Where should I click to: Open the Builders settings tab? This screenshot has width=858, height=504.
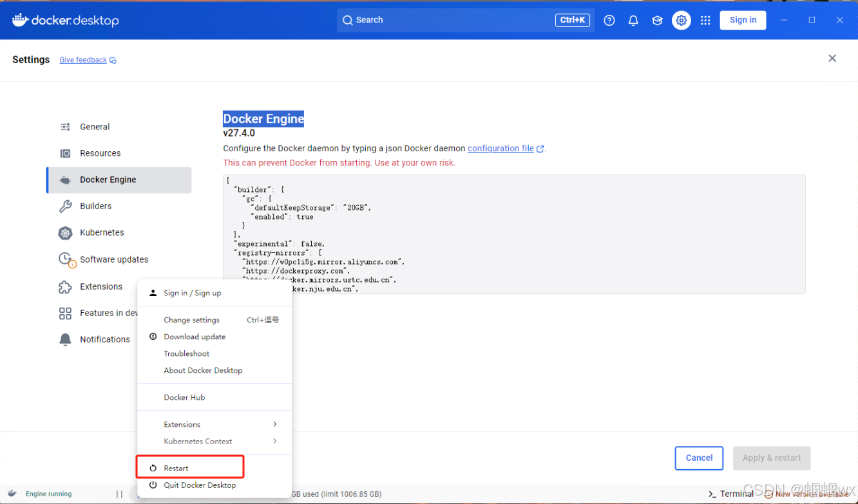[x=119, y=207]
